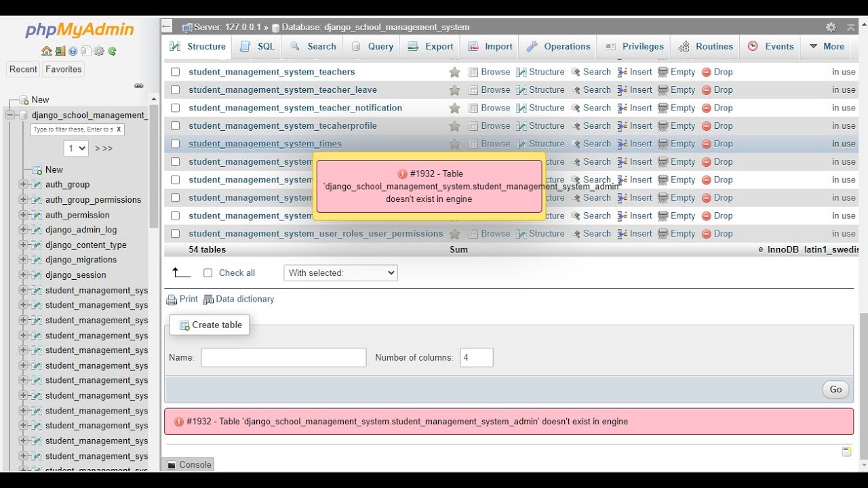Open Structure of student_management_system_teacher_leave
This screenshot has height=488, width=868.
point(540,90)
